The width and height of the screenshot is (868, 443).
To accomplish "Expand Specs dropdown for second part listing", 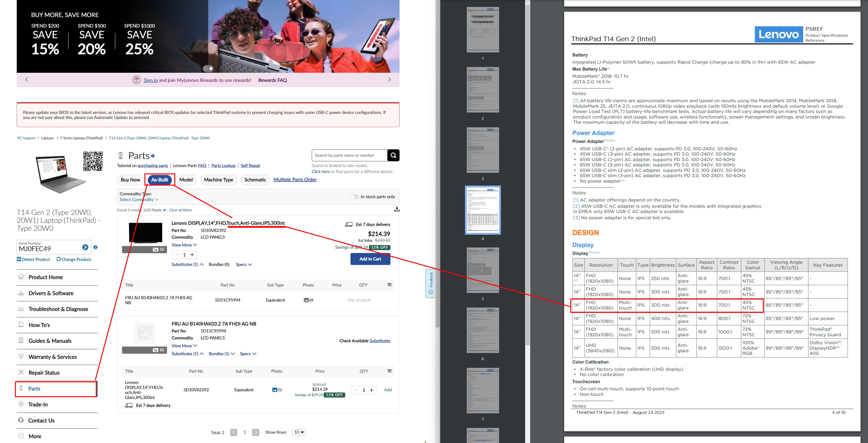I will [244, 354].
